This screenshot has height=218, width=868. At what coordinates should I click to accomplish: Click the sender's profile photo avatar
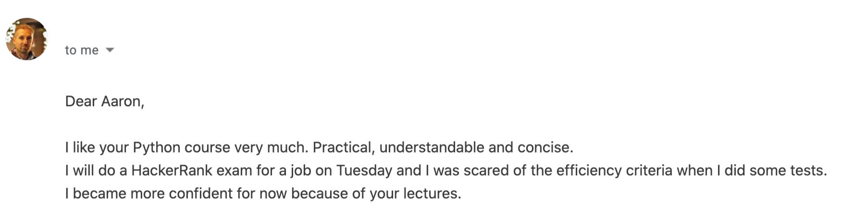click(x=26, y=39)
